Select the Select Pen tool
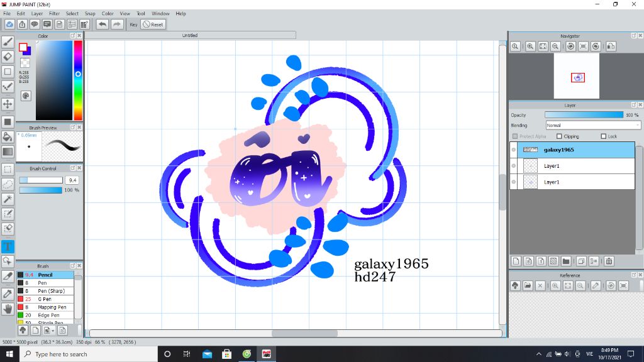The height and width of the screenshot is (362, 644). (8, 214)
